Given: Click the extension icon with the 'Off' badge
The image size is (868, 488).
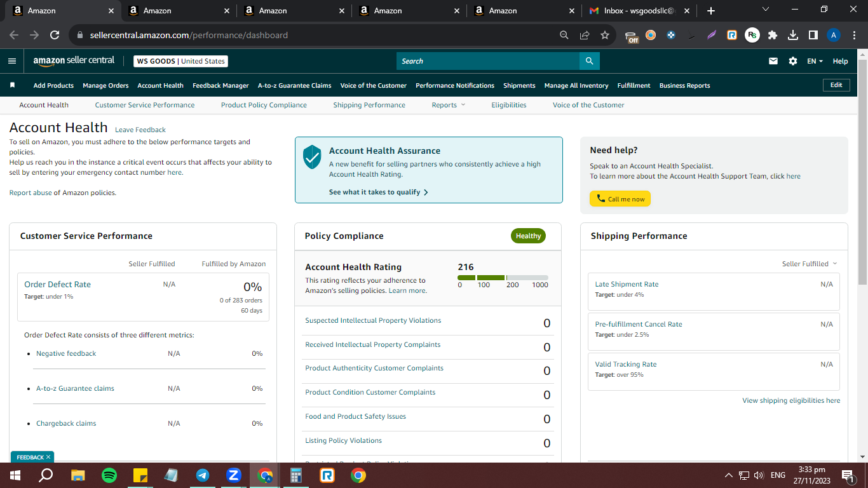Looking at the screenshot, I should pyautogui.click(x=631, y=36).
